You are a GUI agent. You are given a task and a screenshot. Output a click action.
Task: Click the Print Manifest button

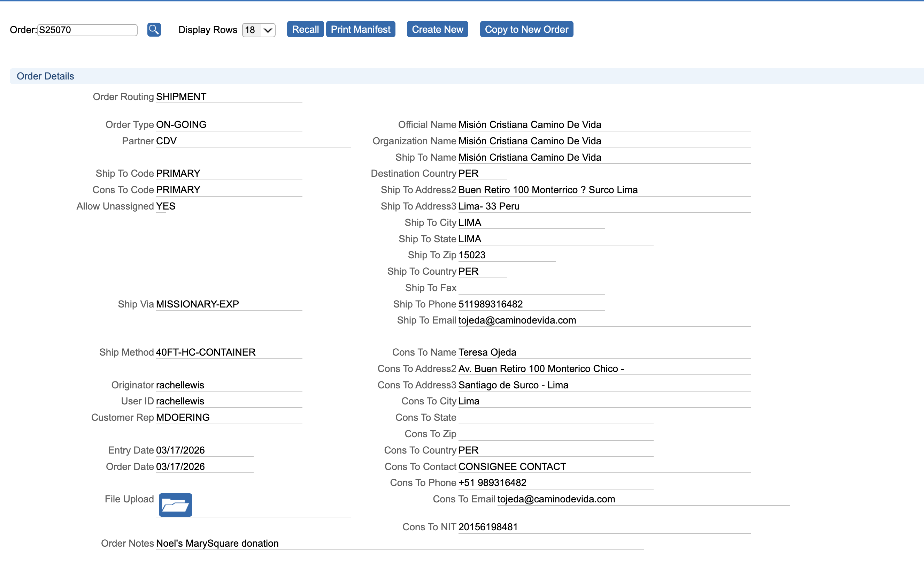click(x=360, y=29)
